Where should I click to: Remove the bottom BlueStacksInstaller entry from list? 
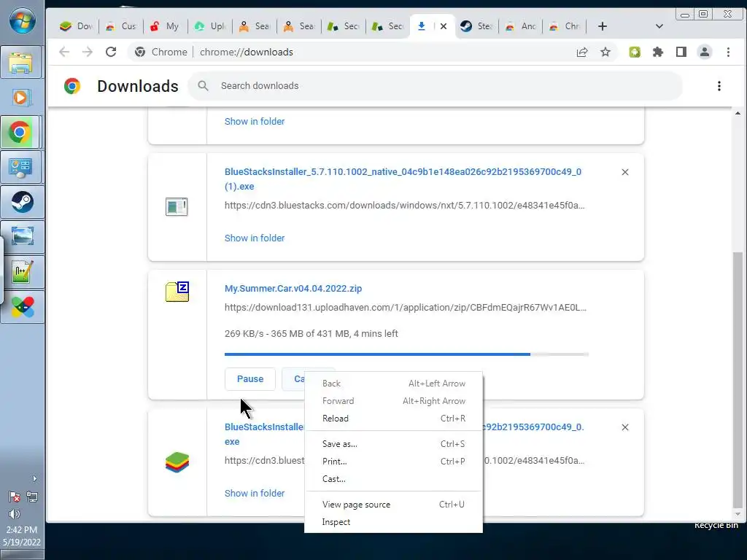point(625,427)
